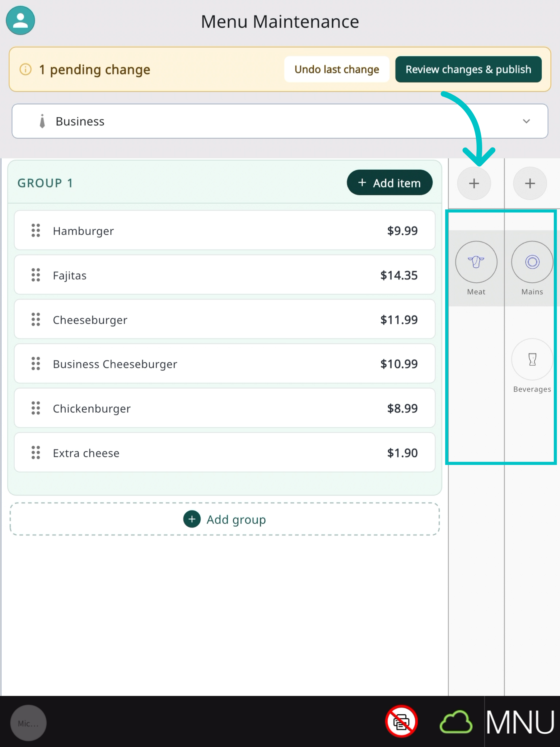Grab the Extra cheese drag handle
Viewport: 560px width, 747px height.
pos(36,453)
